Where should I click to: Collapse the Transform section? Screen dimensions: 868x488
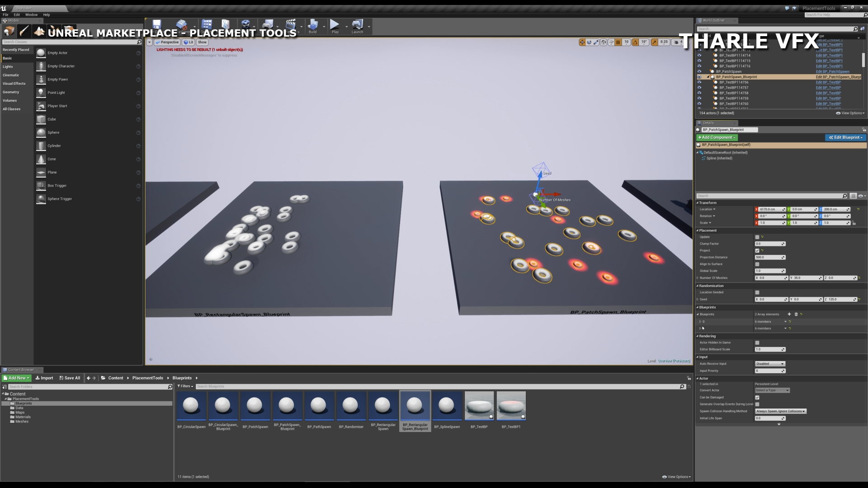tap(698, 203)
